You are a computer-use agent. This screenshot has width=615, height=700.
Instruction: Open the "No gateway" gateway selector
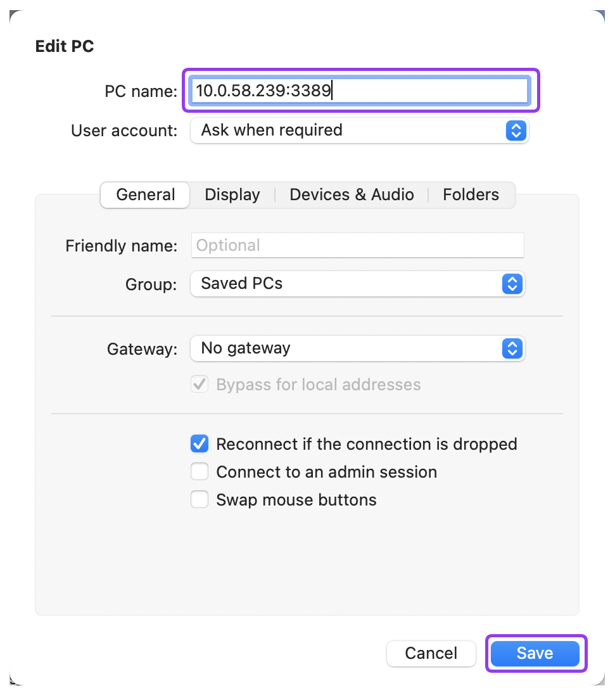click(358, 348)
